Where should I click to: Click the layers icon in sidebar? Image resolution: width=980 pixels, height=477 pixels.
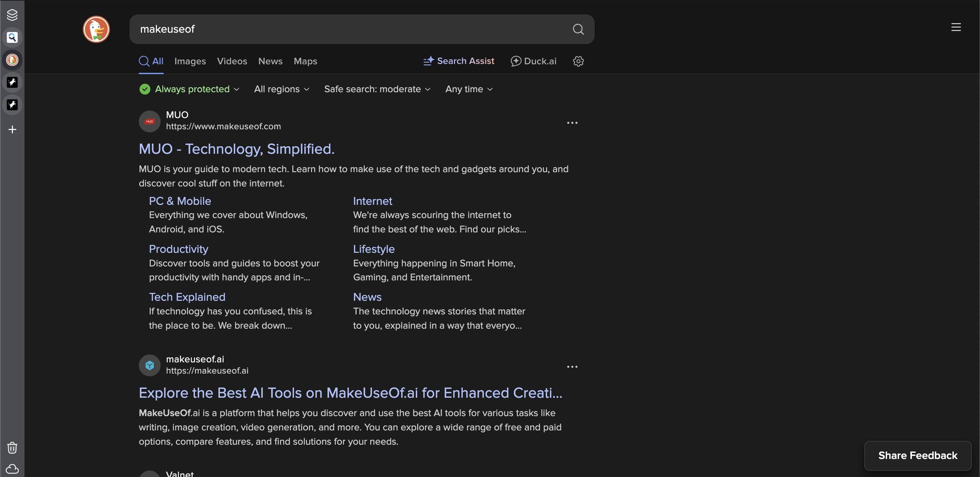pyautogui.click(x=12, y=15)
